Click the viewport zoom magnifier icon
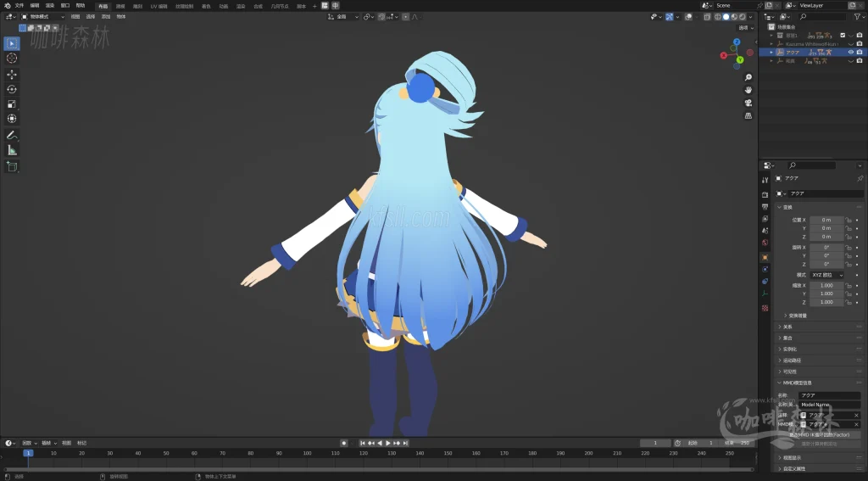Viewport: 868px width, 481px height. point(748,77)
